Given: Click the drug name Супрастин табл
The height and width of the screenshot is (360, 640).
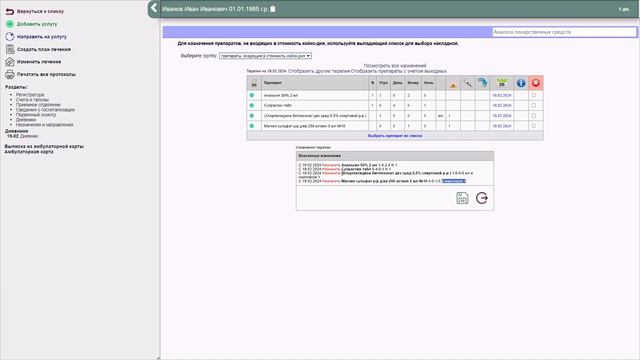Looking at the screenshot, I should pos(278,105).
